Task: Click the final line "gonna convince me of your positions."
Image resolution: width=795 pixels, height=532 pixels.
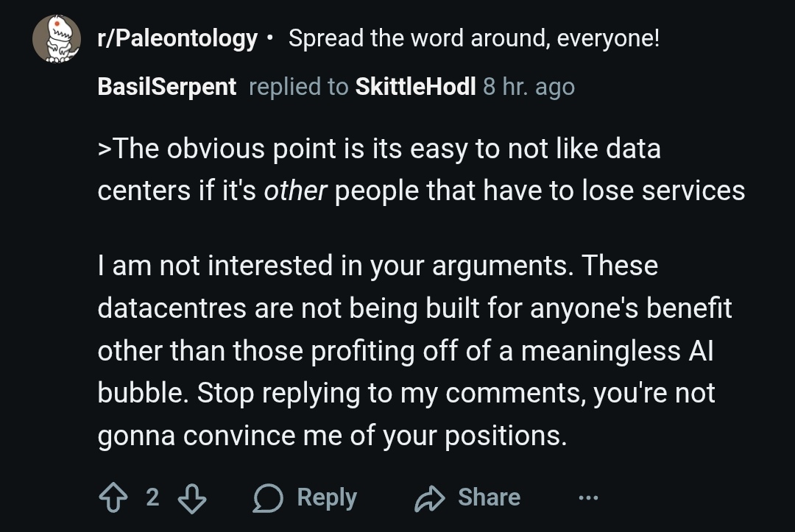Action: [332, 436]
